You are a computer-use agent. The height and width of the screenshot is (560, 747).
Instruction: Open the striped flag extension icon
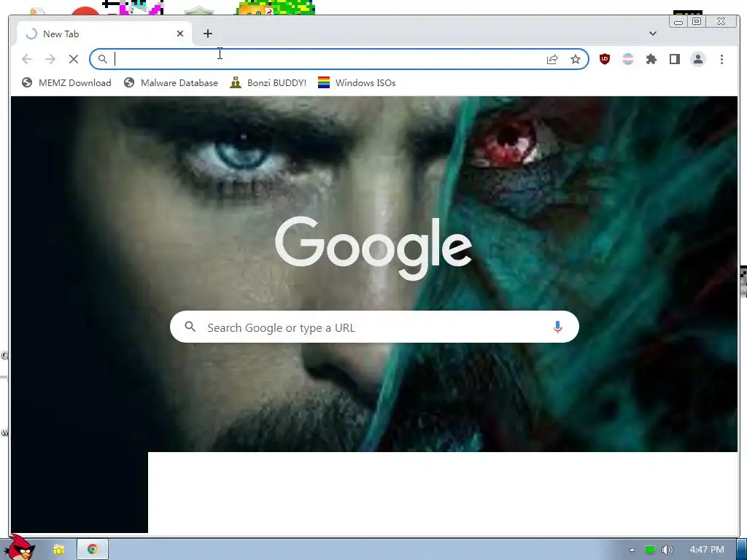pyautogui.click(x=628, y=59)
